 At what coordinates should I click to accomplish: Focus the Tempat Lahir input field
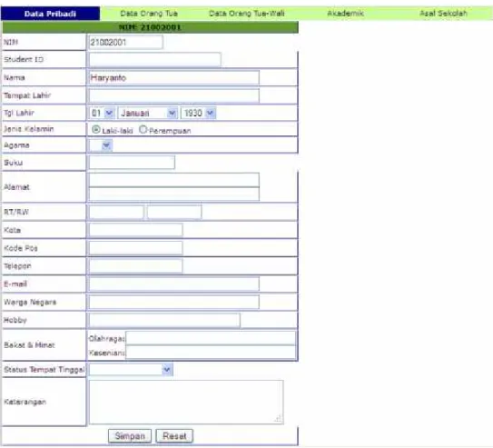point(174,95)
